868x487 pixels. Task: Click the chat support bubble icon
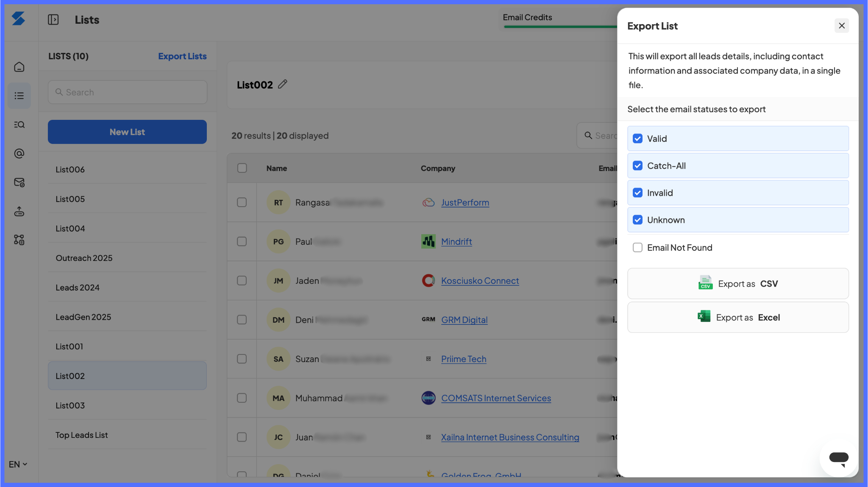point(838,458)
